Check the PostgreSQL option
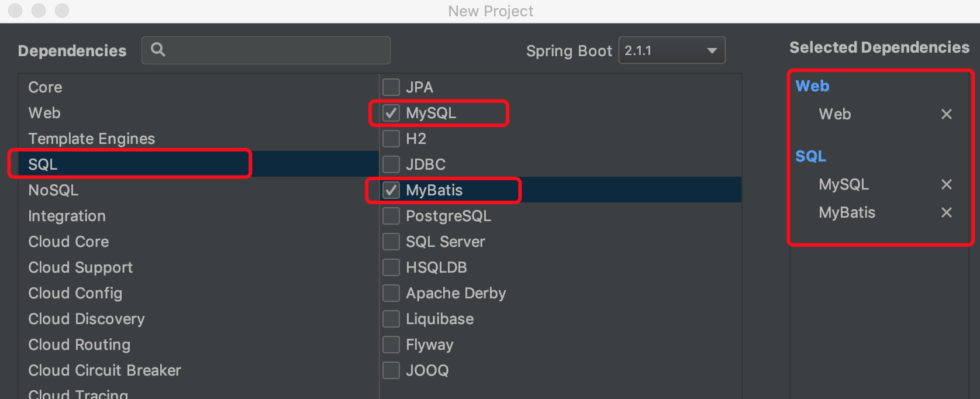 [391, 216]
